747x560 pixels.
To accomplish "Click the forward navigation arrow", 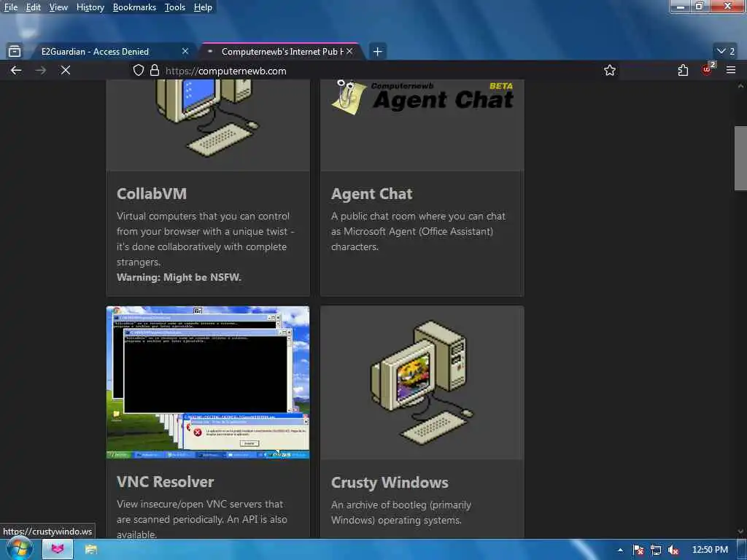I will (x=41, y=71).
